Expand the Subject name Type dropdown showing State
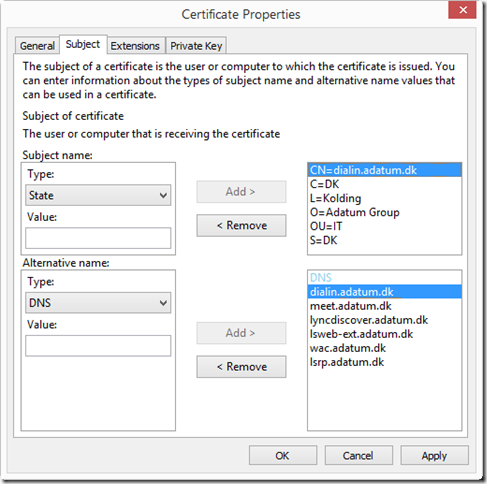The height and width of the screenshot is (484, 487). coord(98,195)
